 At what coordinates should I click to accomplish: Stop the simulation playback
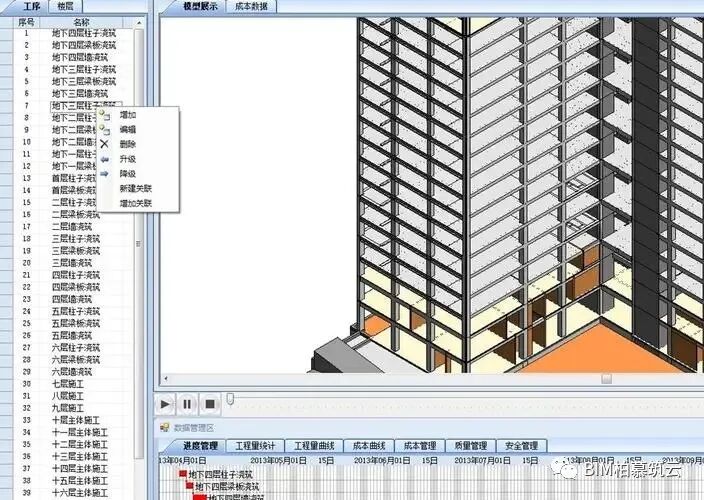coord(210,404)
